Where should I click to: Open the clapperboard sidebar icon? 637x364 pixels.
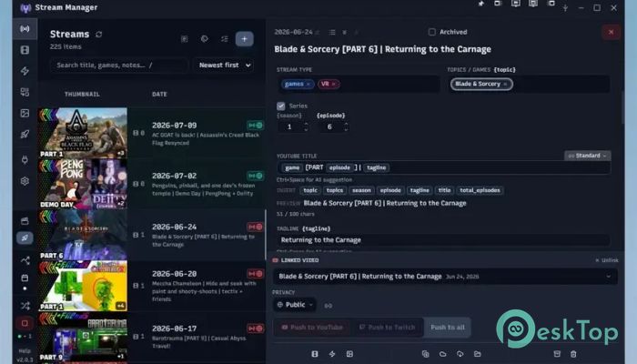25,221
